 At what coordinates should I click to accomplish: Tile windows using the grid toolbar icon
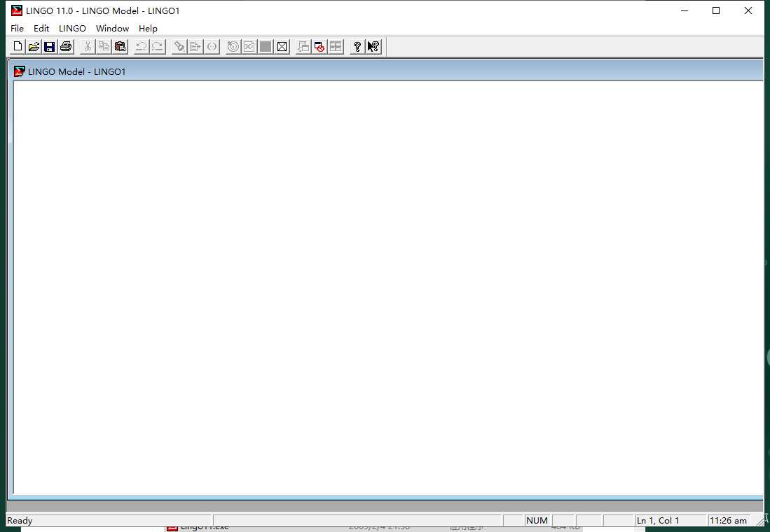pos(336,47)
